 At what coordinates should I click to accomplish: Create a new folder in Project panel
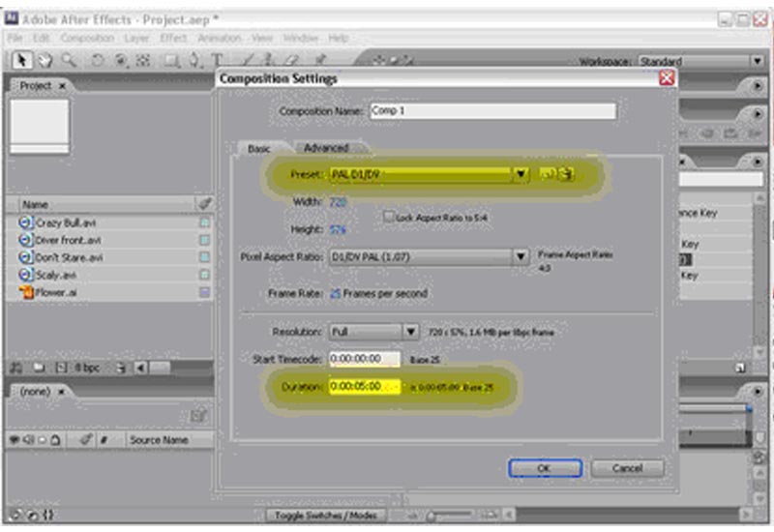39,368
